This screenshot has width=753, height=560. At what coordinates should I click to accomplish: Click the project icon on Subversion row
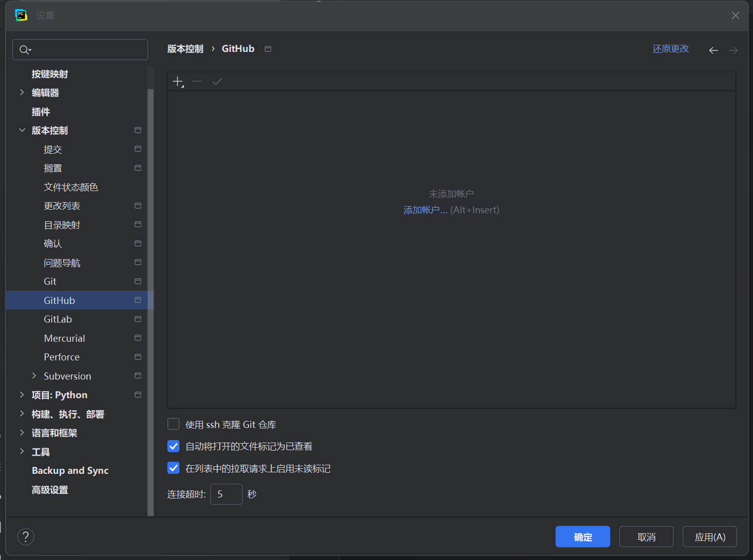(x=138, y=376)
